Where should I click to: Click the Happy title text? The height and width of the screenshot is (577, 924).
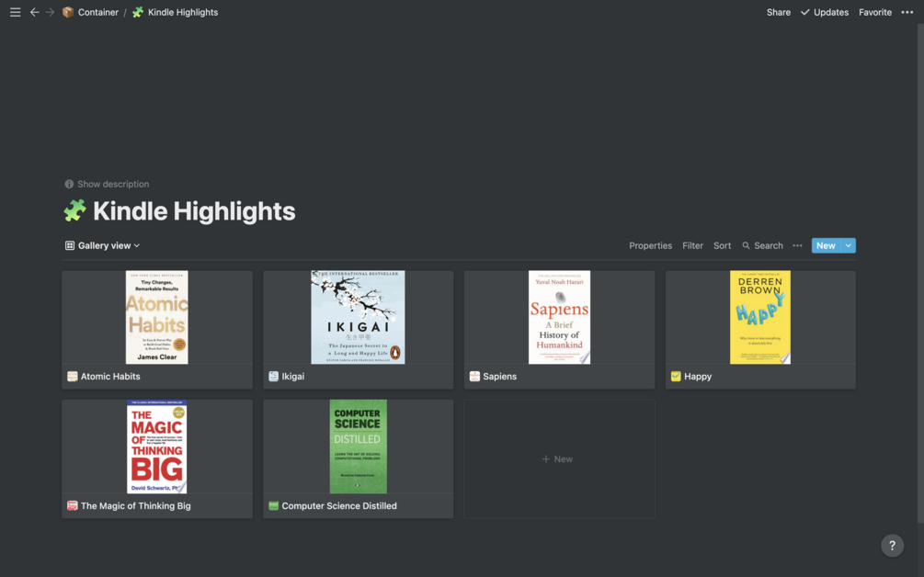(x=698, y=376)
